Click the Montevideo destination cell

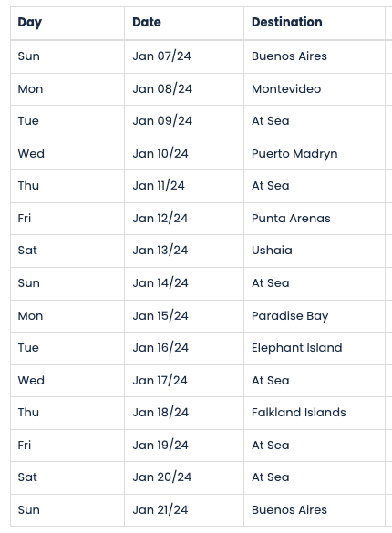point(315,89)
